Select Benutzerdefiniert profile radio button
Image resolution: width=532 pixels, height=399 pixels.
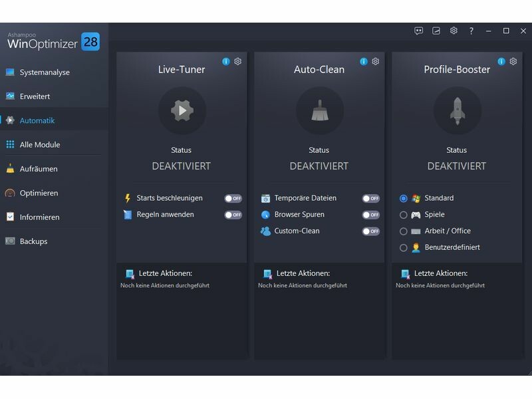[x=404, y=247]
